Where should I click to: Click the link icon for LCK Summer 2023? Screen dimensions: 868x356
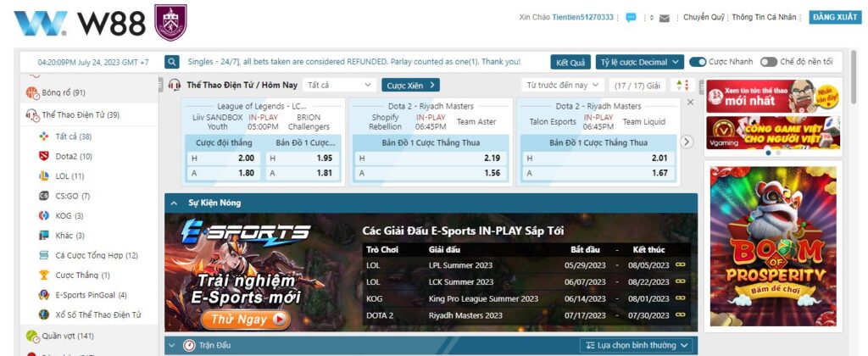point(681,281)
